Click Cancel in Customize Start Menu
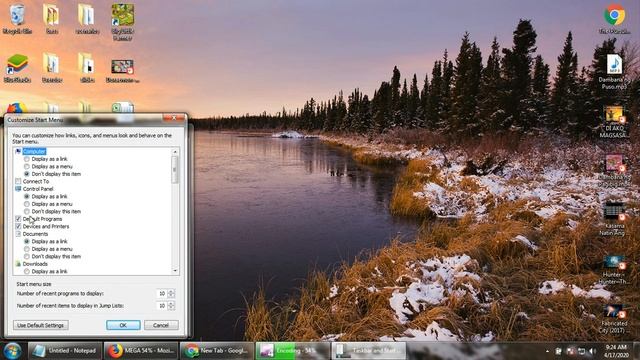This screenshot has height=360, width=640. coord(161,325)
